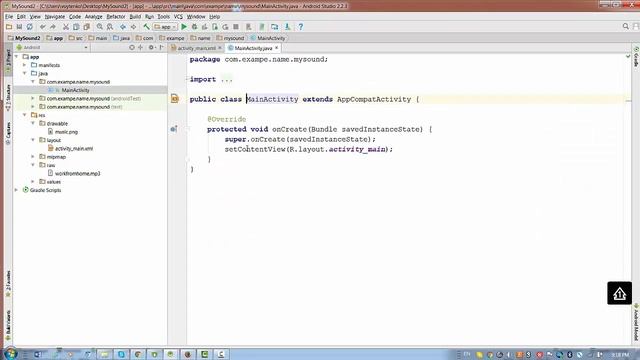Run the app with the green play button

tap(184, 27)
